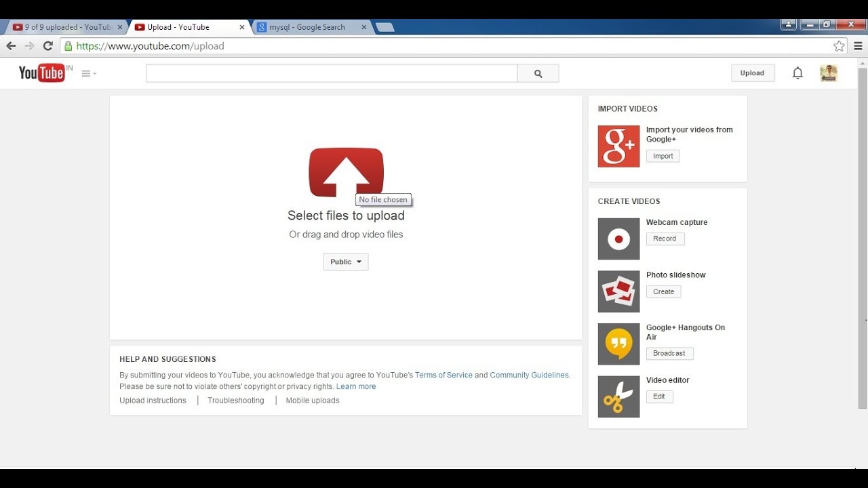This screenshot has width=868, height=488.
Task: Click Photo slideshow title text
Action: 676,275
